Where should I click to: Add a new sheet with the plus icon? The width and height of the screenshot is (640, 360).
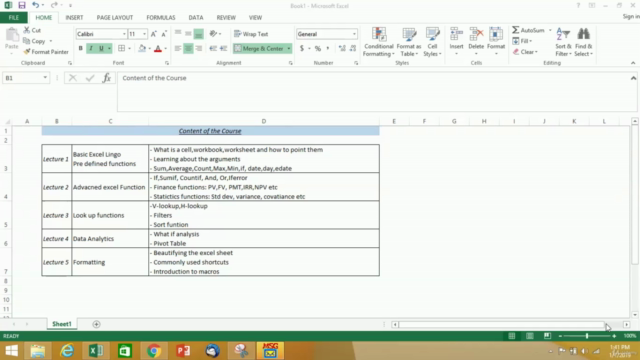point(96,324)
